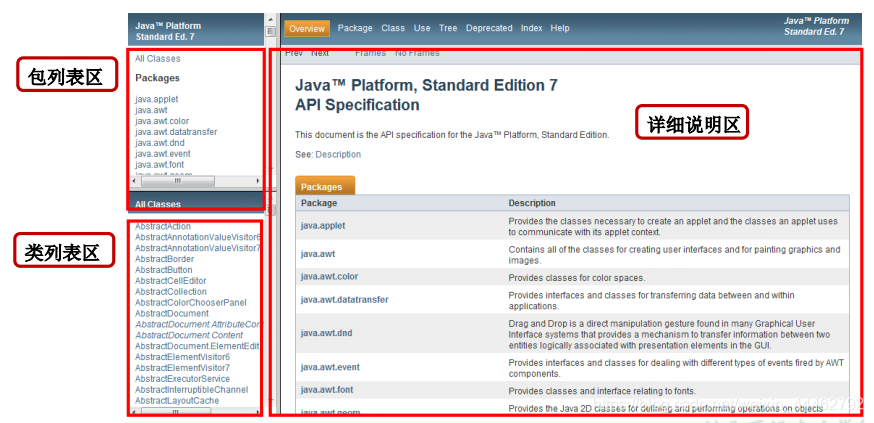874x423 pixels.
Task: Open AbstractAction class link
Action: click(x=163, y=226)
